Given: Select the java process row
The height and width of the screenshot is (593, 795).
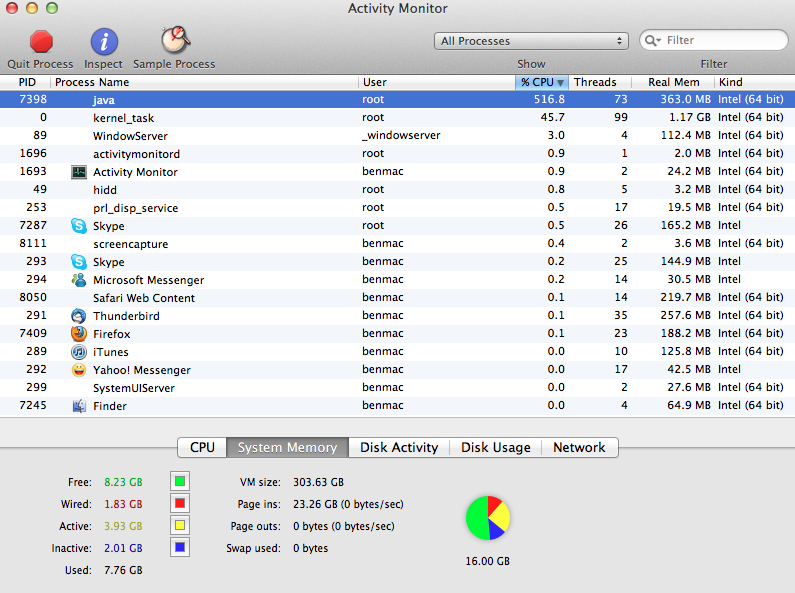Looking at the screenshot, I should tap(398, 99).
